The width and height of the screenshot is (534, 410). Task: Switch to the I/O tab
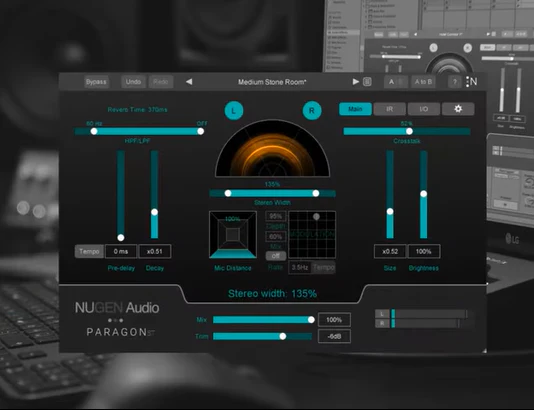point(424,109)
